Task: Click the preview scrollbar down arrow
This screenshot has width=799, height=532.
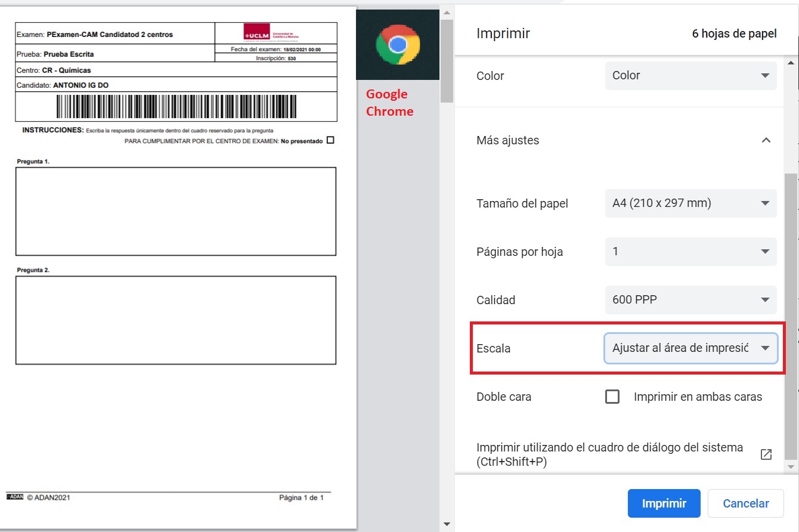Action: [447, 524]
